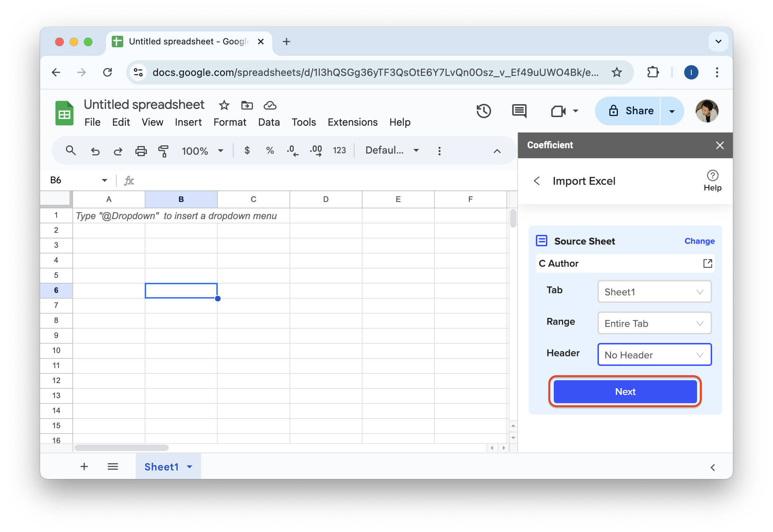
Task: Collapse the toolbar with up chevron
Action: coord(497,151)
